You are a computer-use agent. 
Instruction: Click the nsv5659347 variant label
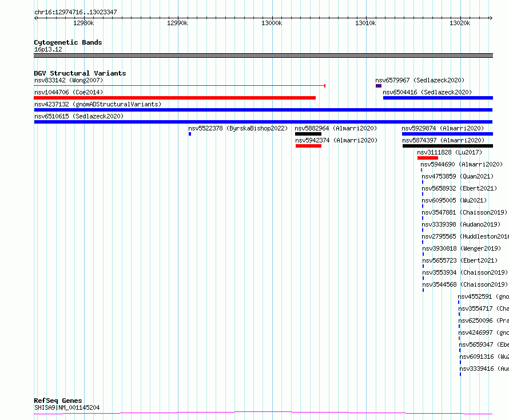click(484, 344)
